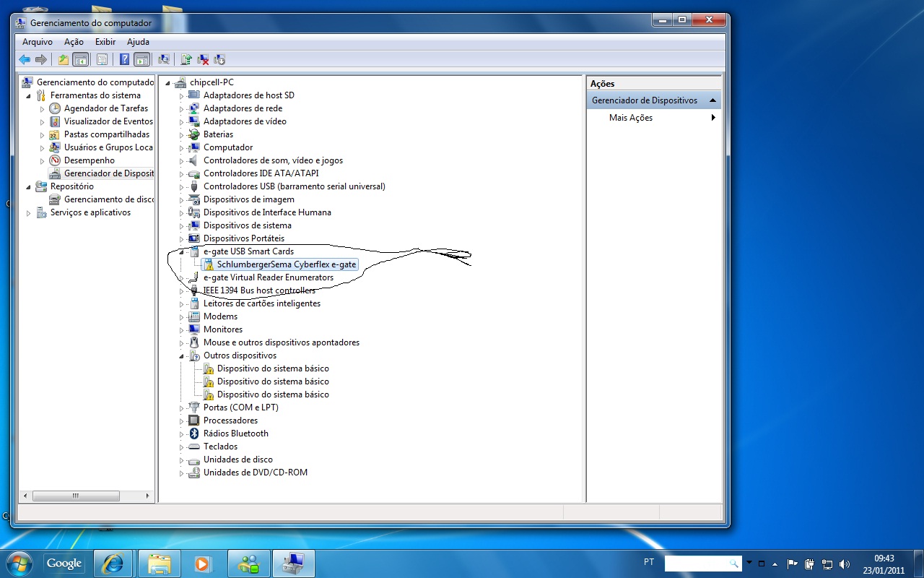Image resolution: width=924 pixels, height=578 pixels.
Task: Click the Teclados keyboard icon
Action: click(193, 447)
